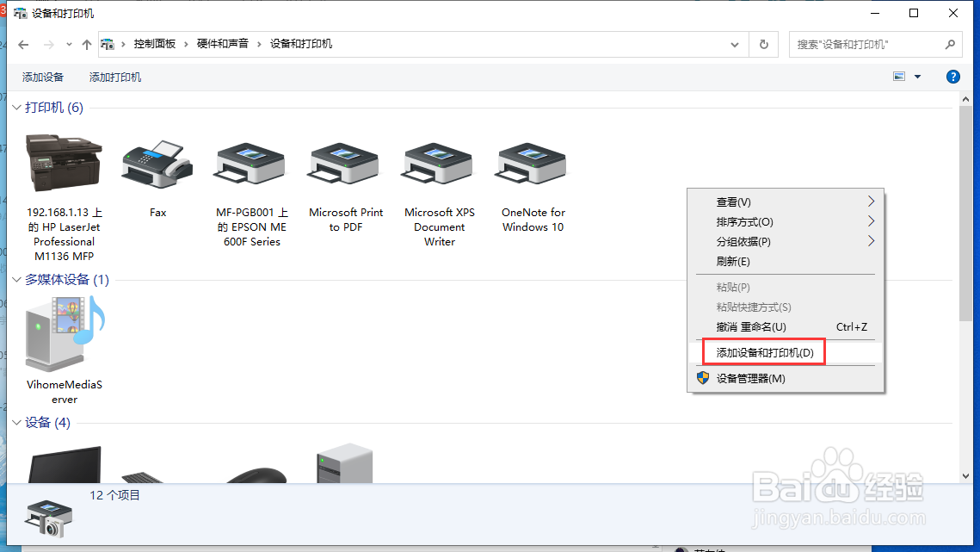The image size is (980, 552).
Task: Click the view layout icon in the toolbar
Action: (899, 77)
